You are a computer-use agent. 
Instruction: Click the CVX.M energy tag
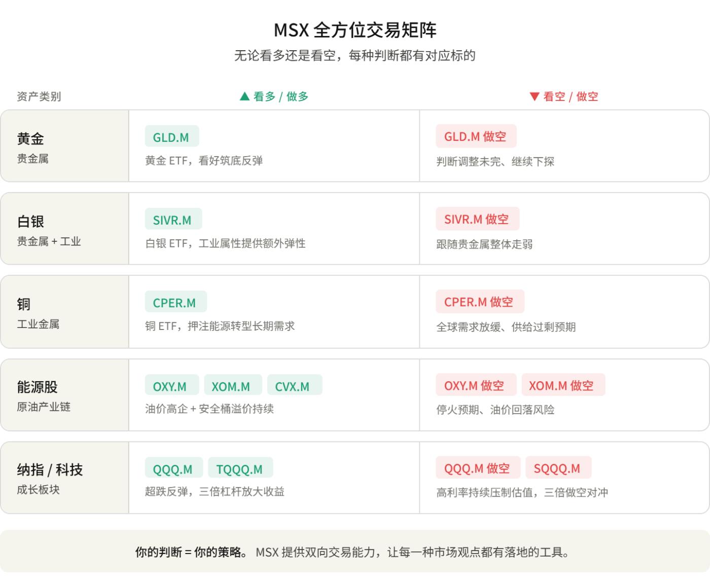click(293, 386)
